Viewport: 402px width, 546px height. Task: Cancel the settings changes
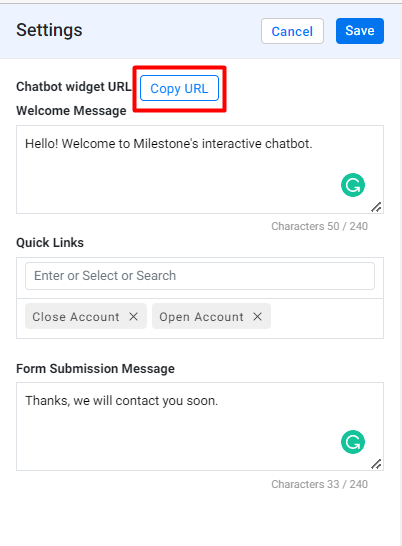(292, 31)
